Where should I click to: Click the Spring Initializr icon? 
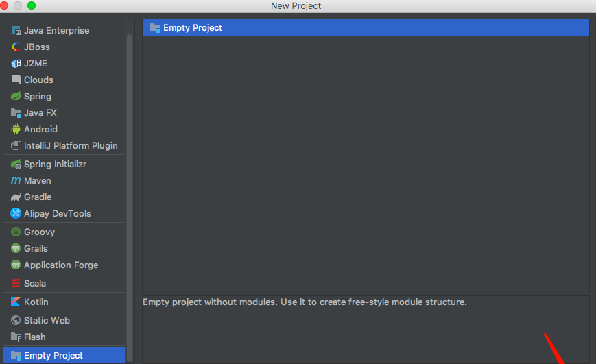tap(16, 164)
